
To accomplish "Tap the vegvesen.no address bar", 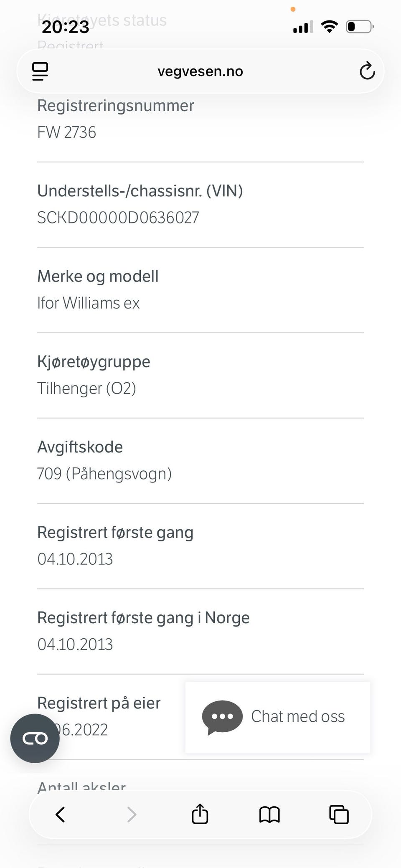I will coord(200,71).
